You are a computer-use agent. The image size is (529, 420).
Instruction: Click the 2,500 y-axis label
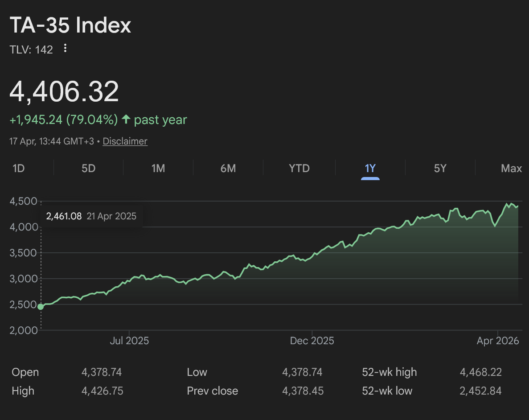coord(23,304)
